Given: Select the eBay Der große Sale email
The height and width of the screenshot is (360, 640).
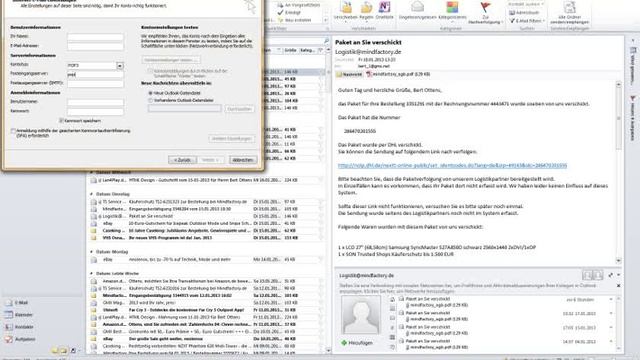Looking at the screenshot, I should pos(207,339).
